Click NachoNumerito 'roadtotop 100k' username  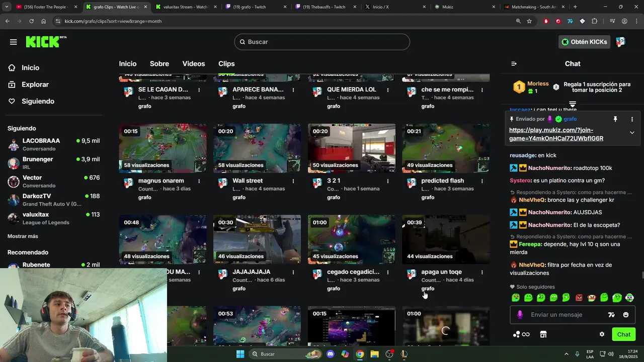click(549, 168)
